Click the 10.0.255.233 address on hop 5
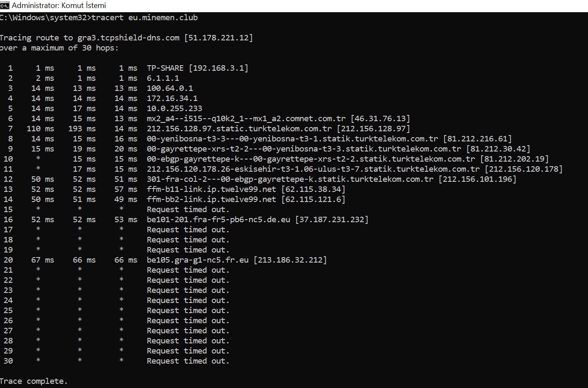 coord(174,109)
